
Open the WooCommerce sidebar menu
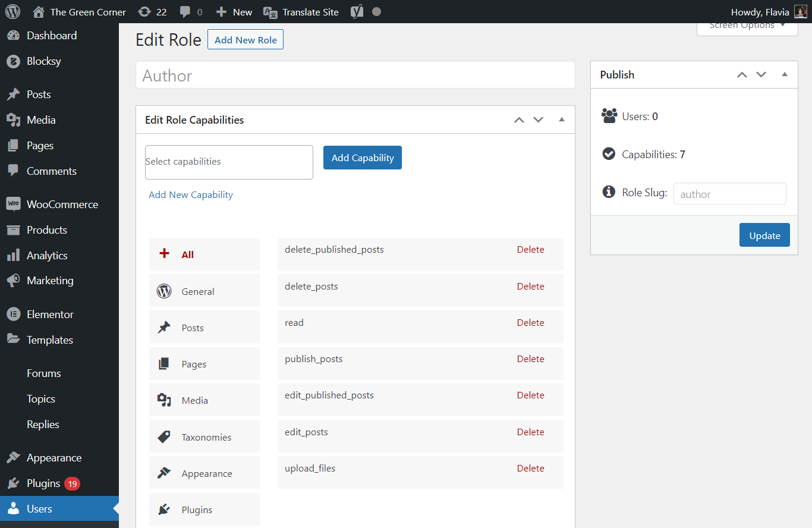point(62,205)
